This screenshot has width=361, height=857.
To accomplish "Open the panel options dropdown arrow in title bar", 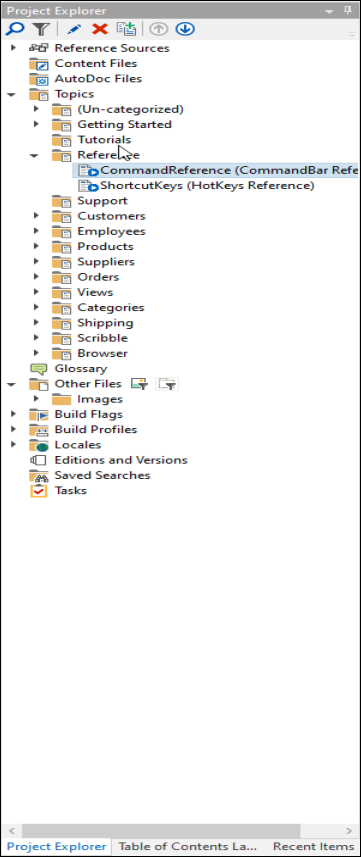I will pos(329,11).
